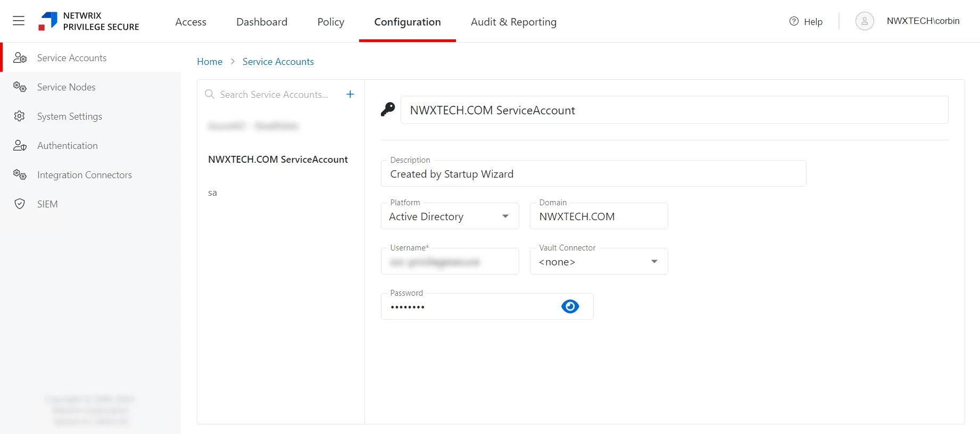Click the NWXTECH\corbin username
This screenshot has height=434, width=980.
pyautogui.click(x=923, y=21)
